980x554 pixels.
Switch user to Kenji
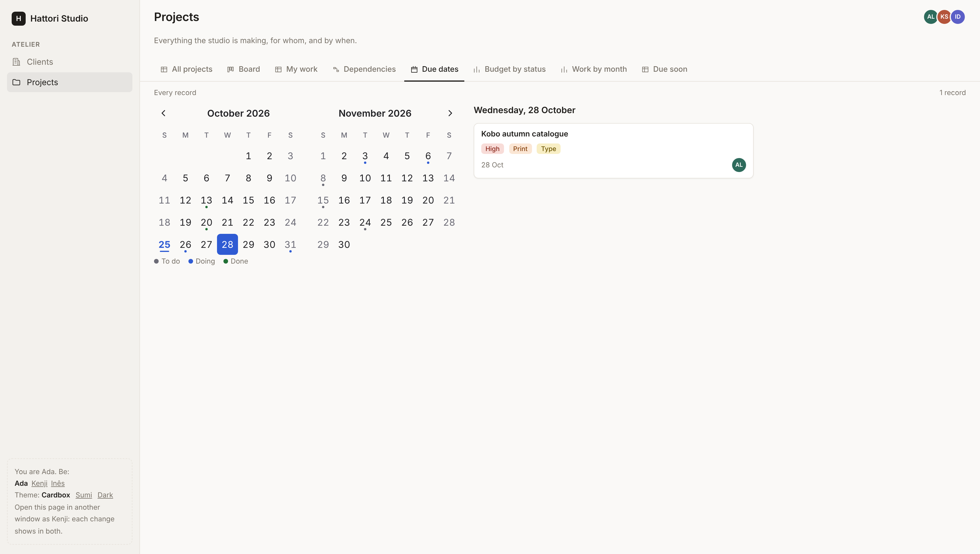[x=39, y=483]
